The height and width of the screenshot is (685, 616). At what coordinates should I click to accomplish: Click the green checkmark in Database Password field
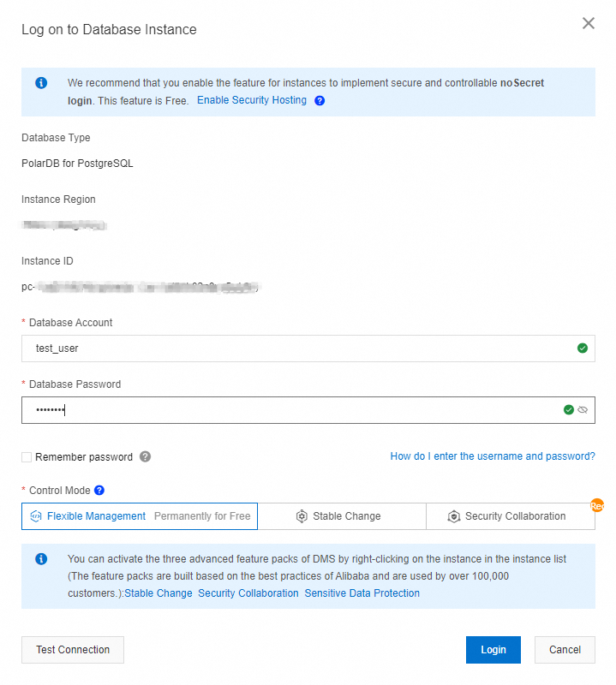568,410
